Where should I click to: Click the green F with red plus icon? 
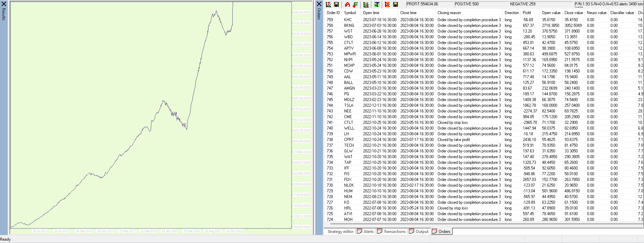point(355,4)
